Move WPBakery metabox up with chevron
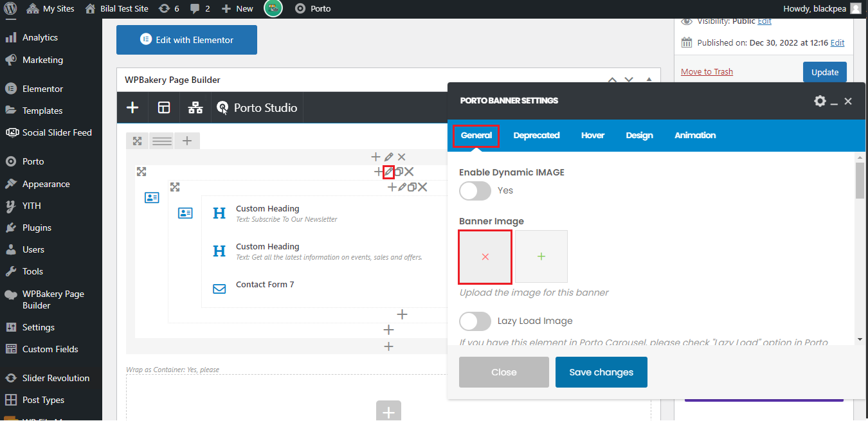The width and height of the screenshot is (868, 421). pyautogui.click(x=612, y=80)
